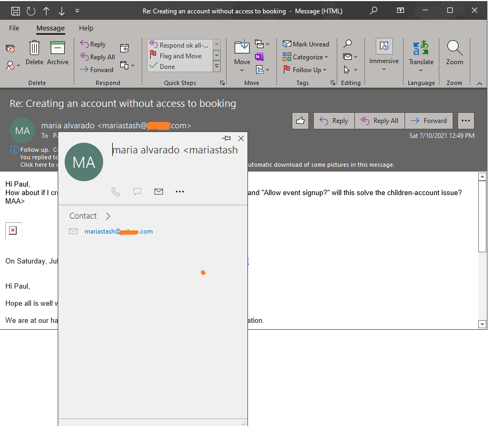
Task: Expand the Contact section chevron
Action: point(108,216)
